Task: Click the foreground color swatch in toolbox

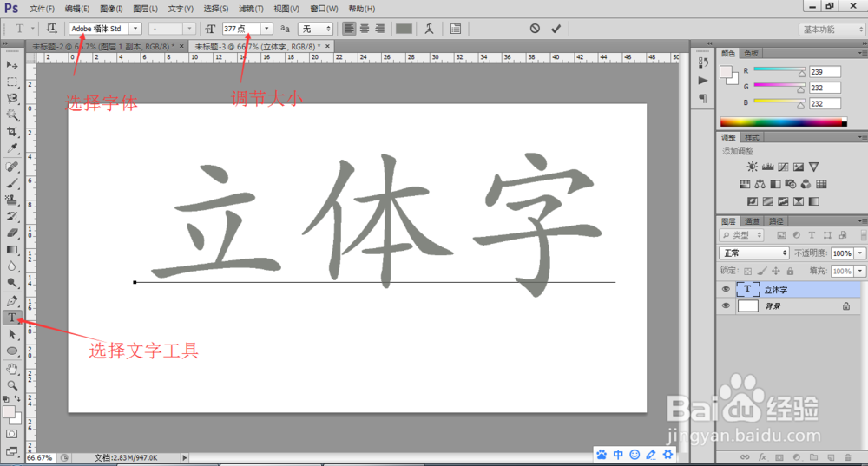Action: tap(9, 411)
